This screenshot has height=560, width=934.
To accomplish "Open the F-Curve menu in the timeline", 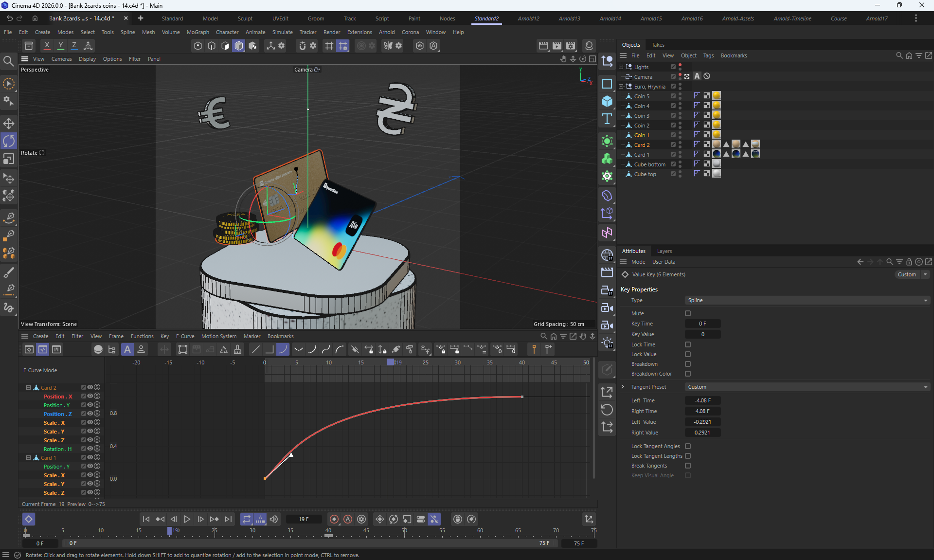I will pos(185,336).
